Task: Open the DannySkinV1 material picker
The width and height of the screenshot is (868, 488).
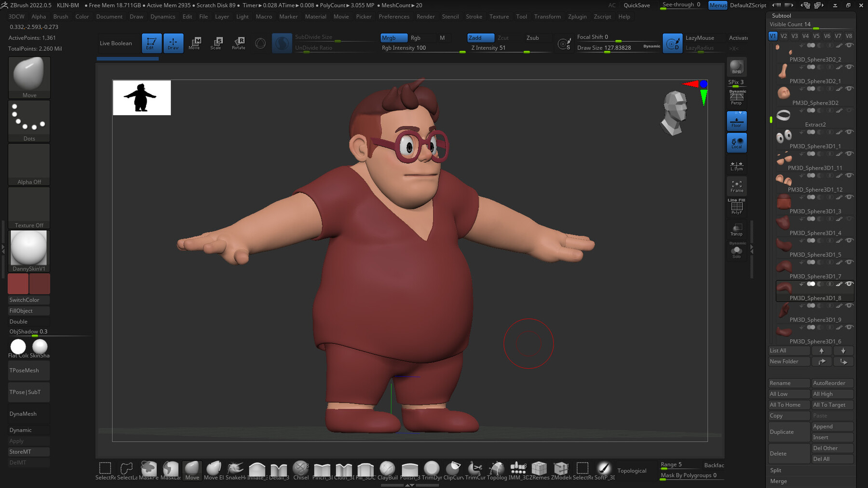Action: [29, 251]
